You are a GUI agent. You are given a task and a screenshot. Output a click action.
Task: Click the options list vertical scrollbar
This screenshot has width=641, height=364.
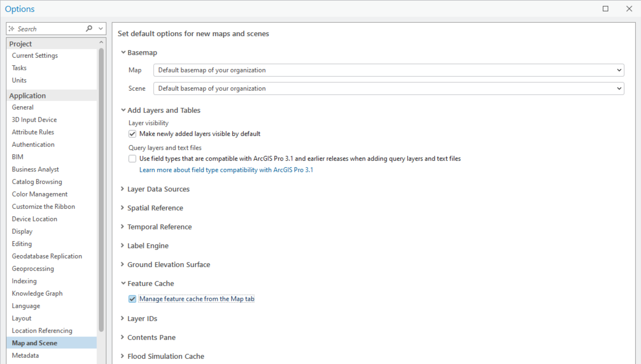(101, 190)
